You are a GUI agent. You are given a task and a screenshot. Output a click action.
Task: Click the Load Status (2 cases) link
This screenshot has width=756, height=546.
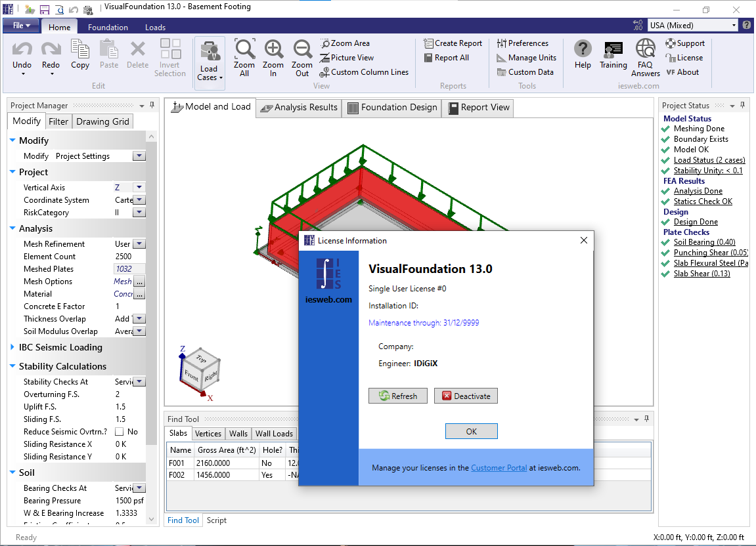click(709, 161)
